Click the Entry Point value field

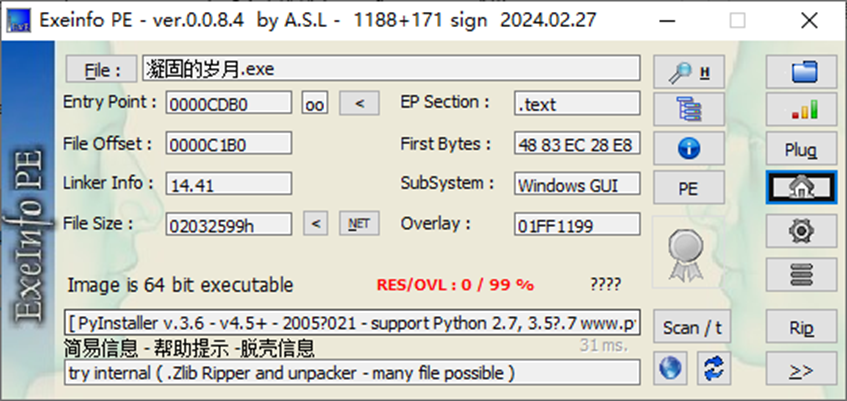(228, 103)
